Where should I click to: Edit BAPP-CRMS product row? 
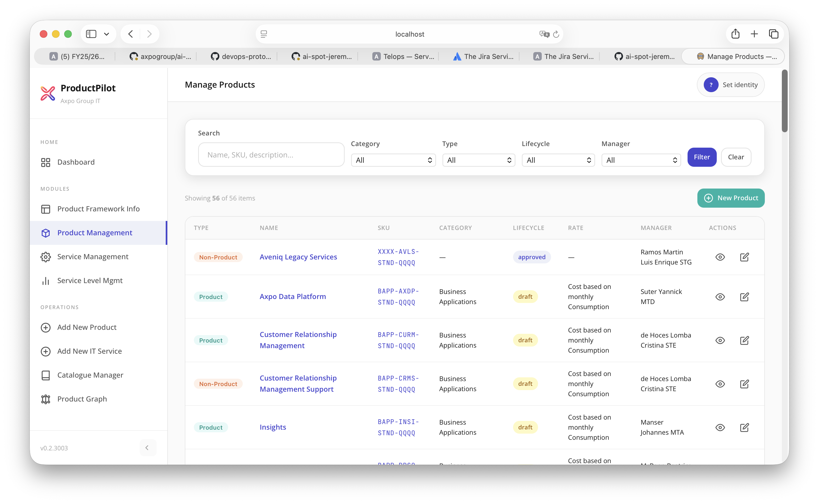744,384
